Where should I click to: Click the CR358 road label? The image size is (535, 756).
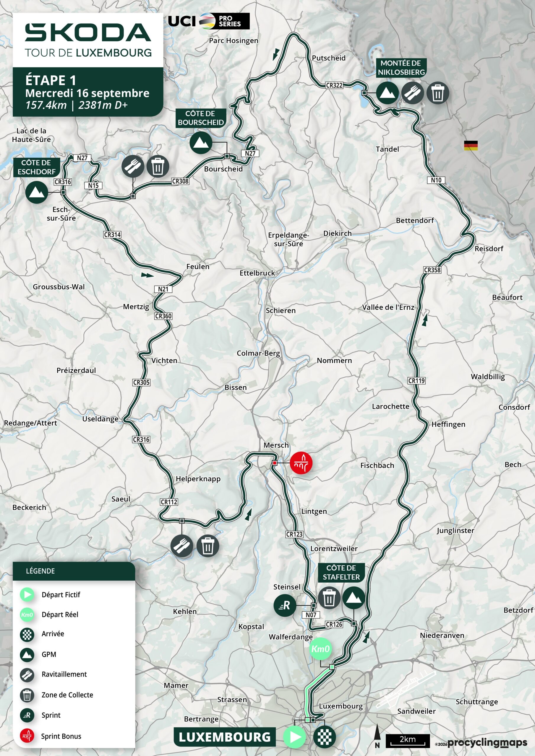coord(432,270)
